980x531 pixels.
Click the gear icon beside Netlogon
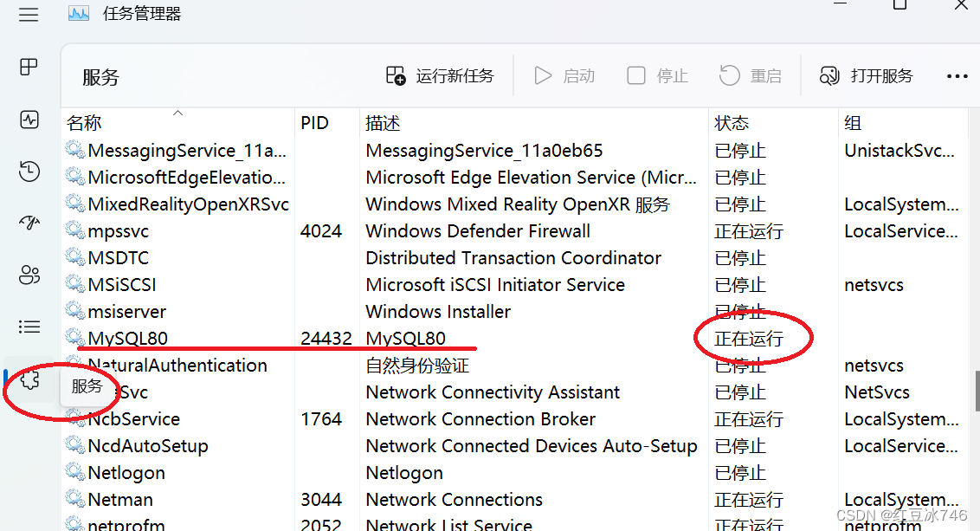[x=75, y=471]
